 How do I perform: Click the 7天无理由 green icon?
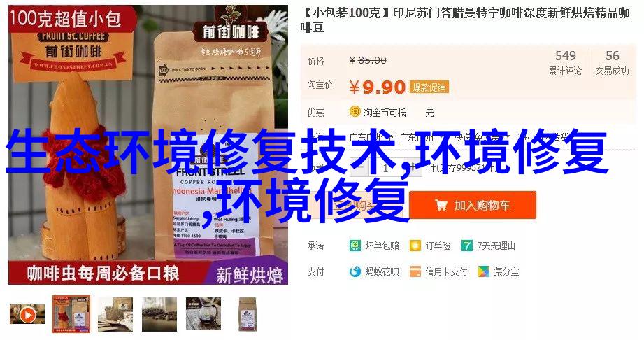click(467, 246)
